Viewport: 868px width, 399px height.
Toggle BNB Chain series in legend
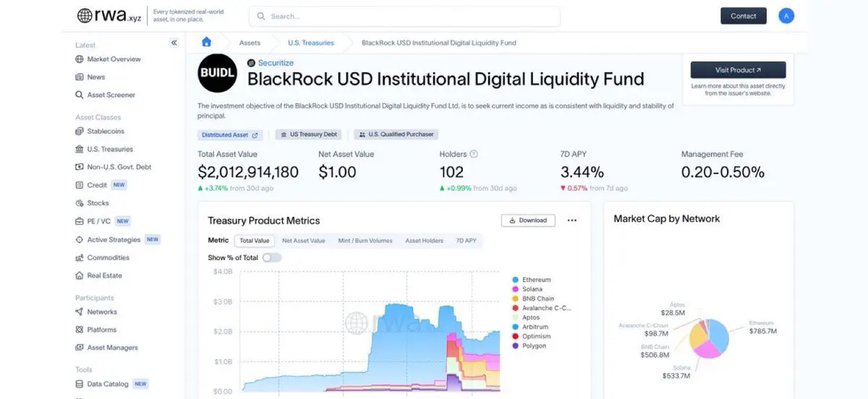click(533, 299)
